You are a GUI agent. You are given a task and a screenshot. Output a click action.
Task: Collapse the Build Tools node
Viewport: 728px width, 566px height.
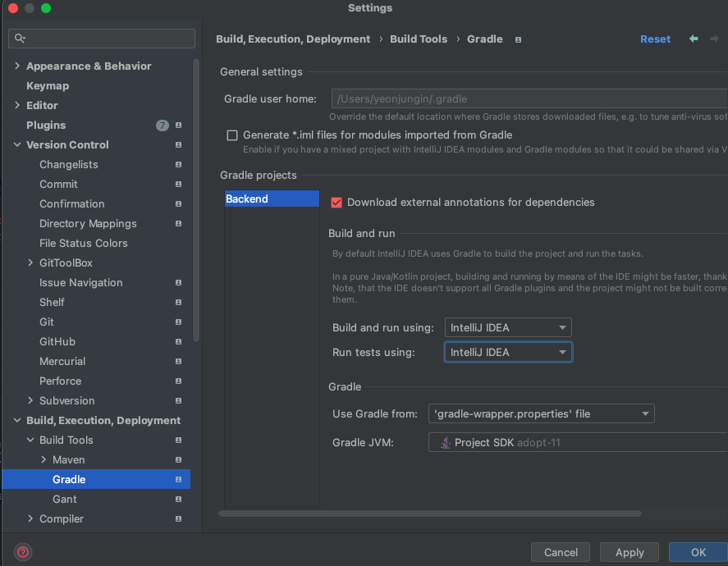pos(30,440)
